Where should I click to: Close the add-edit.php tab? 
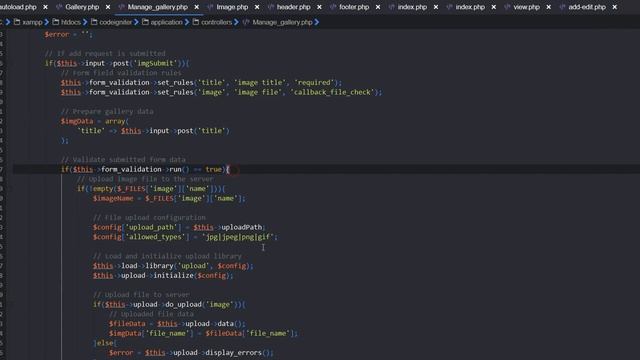click(x=615, y=7)
